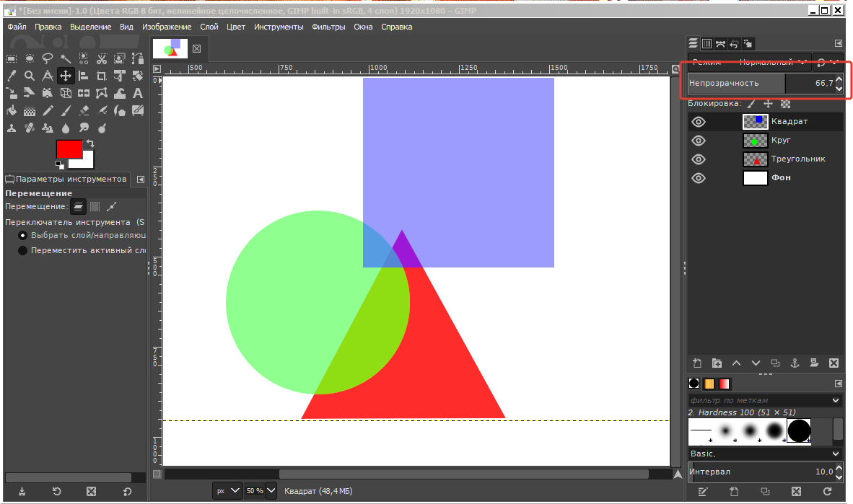Toggle visibility of the Круг layer
The height and width of the screenshot is (504, 853).
point(698,141)
